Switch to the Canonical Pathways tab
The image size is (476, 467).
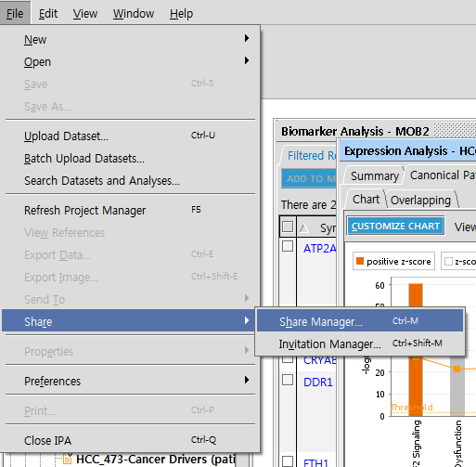click(x=443, y=175)
